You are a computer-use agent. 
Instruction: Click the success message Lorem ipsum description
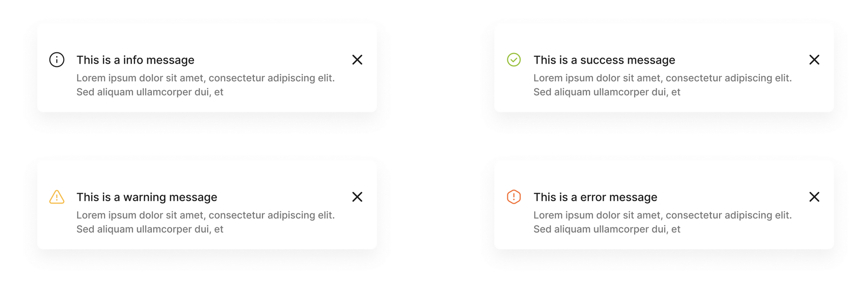662,85
